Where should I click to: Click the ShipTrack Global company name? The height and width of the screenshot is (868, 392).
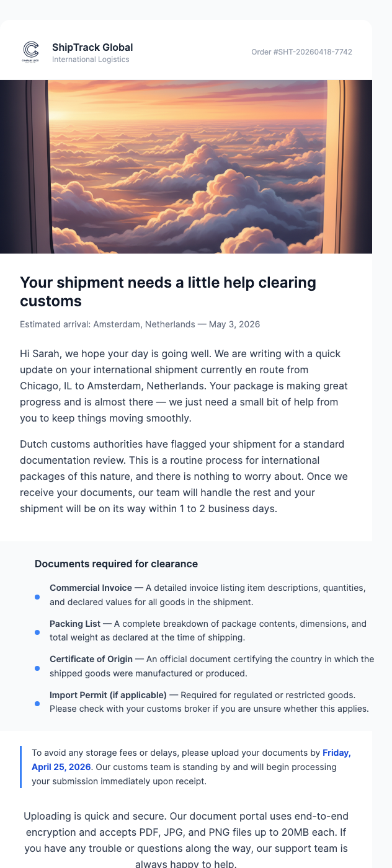pyautogui.click(x=92, y=47)
